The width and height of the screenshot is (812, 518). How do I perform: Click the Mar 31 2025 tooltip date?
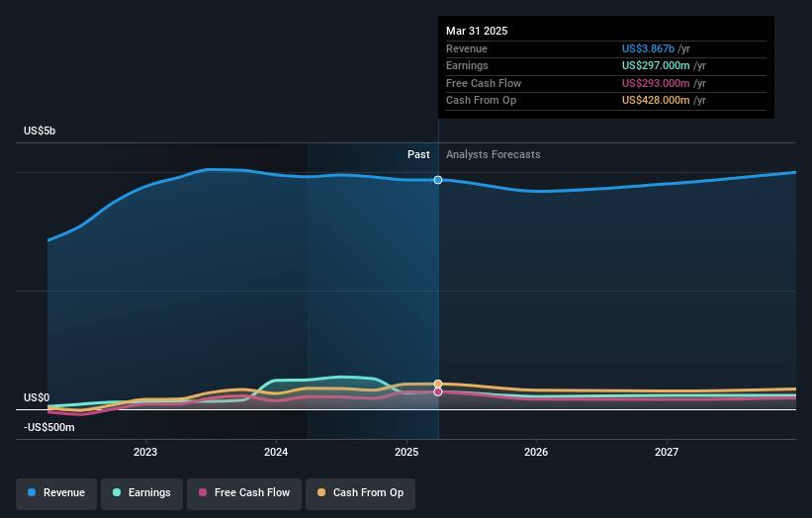tap(477, 31)
